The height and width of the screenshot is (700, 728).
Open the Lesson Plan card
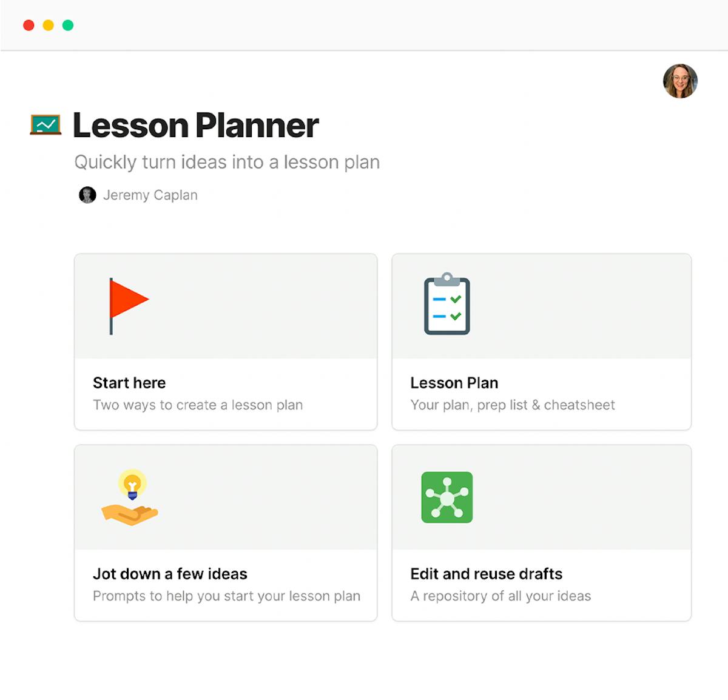[x=542, y=342]
